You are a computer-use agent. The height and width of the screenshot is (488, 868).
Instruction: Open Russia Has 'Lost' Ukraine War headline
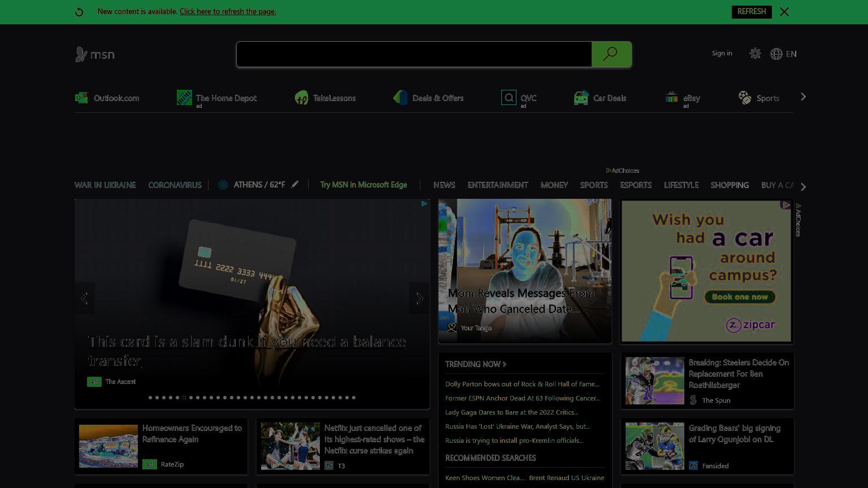click(x=518, y=426)
